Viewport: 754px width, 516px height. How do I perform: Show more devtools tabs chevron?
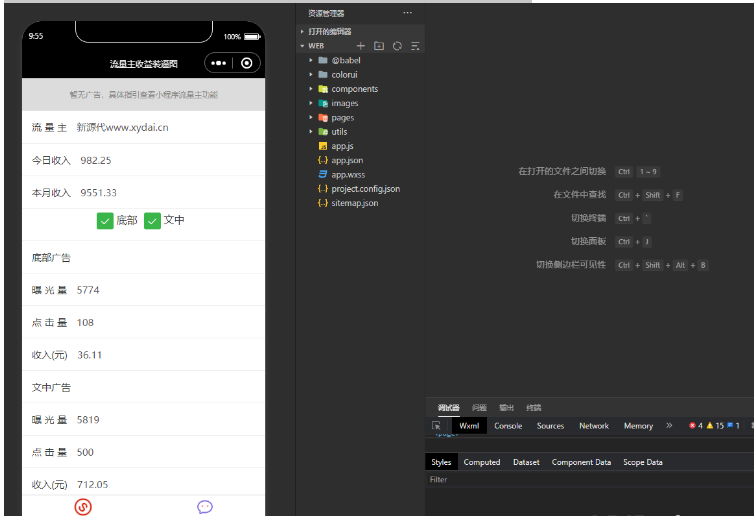[669, 426]
